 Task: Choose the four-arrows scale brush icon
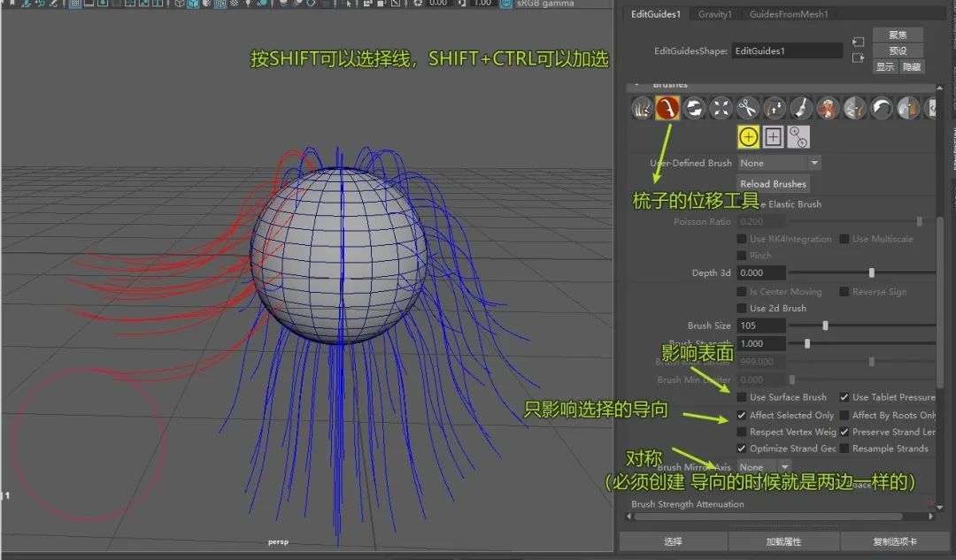tap(721, 109)
